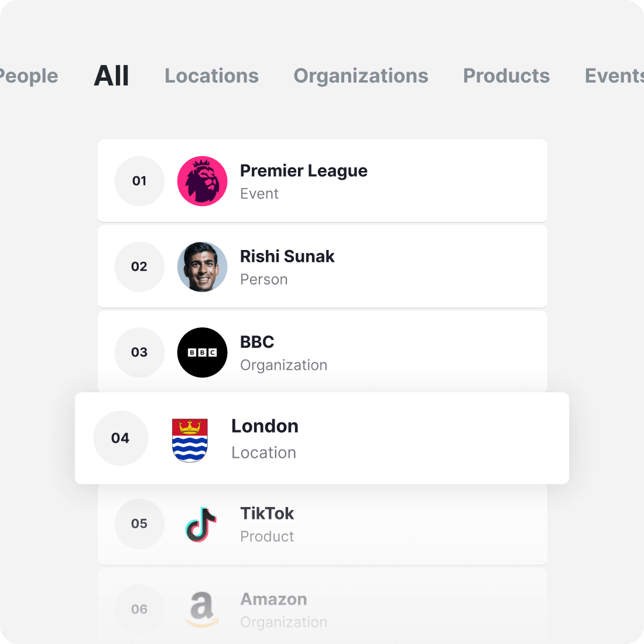Switch to the People tab

pos(28,76)
